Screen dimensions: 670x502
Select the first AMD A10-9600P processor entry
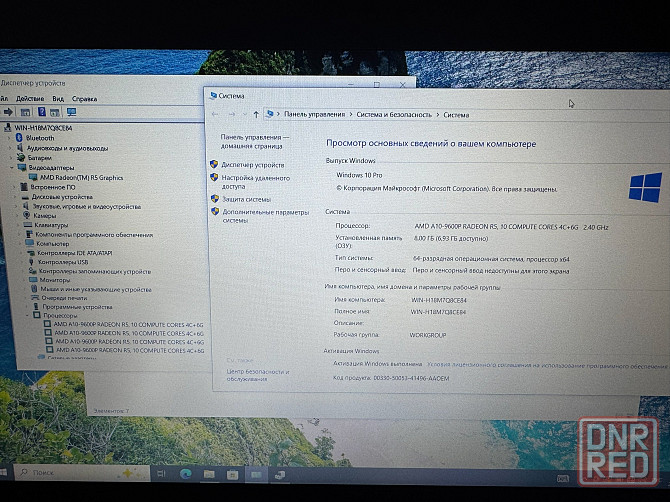click(x=128, y=325)
